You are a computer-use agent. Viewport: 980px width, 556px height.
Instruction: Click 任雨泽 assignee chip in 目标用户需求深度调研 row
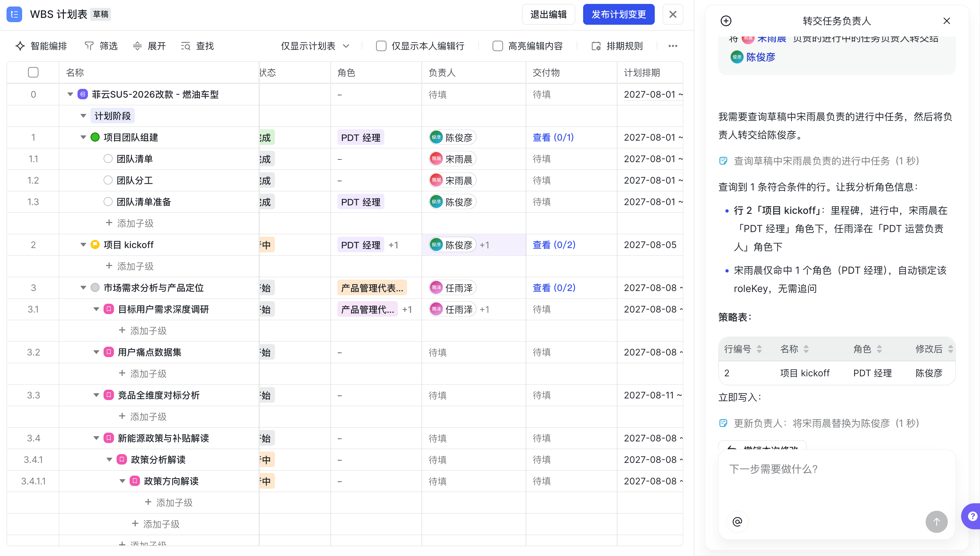point(453,309)
